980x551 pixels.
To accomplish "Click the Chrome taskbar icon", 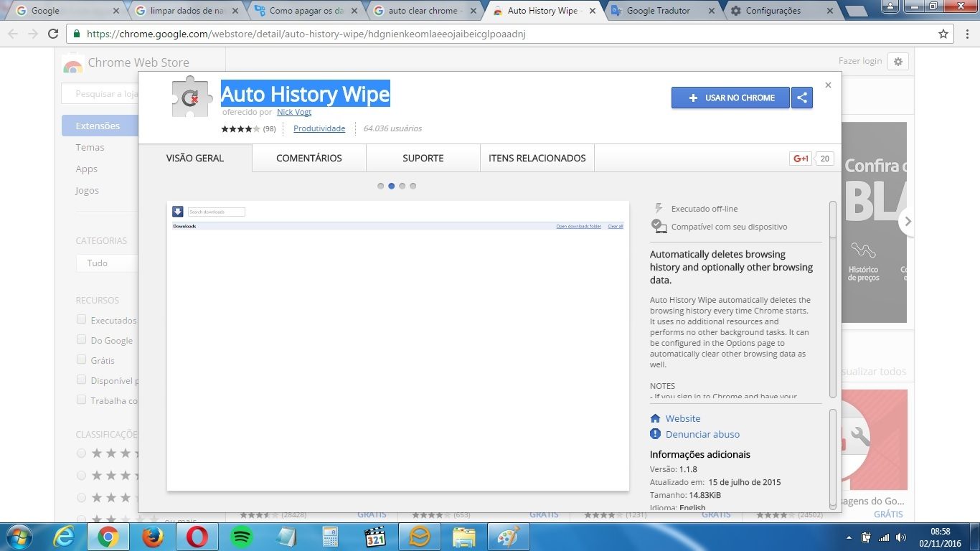I will tap(108, 537).
